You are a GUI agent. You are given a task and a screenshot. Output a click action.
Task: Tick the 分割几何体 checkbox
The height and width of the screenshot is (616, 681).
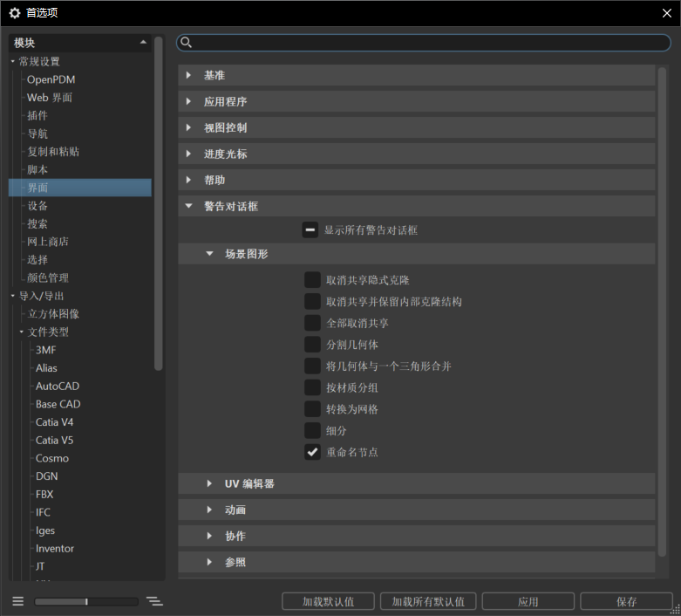click(x=312, y=345)
